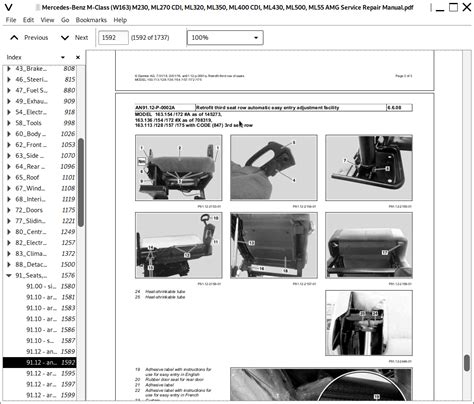Expand the 58_Tools section
This screenshot has height=404, width=474.
coord(9,123)
